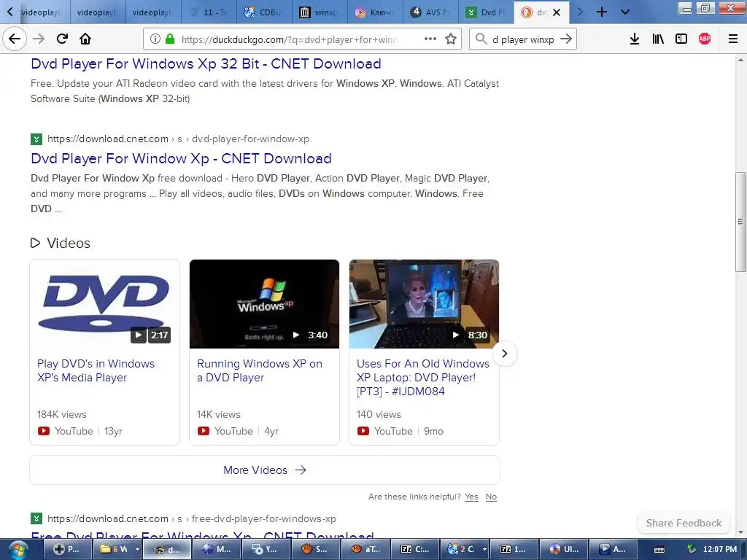
Task: Click the 'd player winxp' search field
Action: click(x=523, y=39)
